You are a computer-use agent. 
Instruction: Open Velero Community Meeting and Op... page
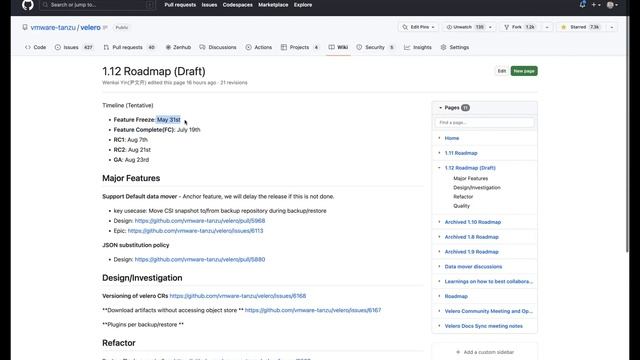tap(489, 311)
